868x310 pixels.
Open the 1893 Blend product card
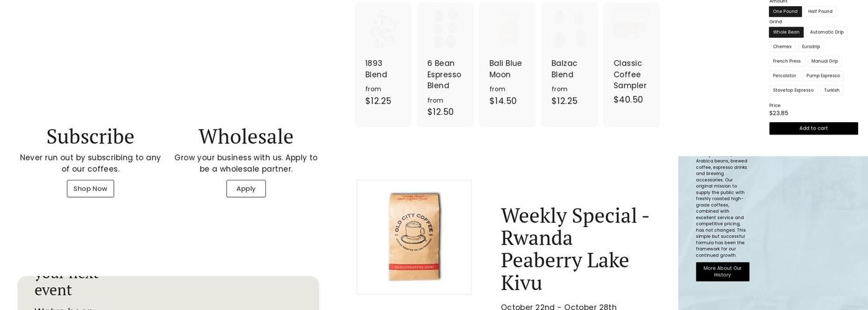pyautogui.click(x=383, y=64)
